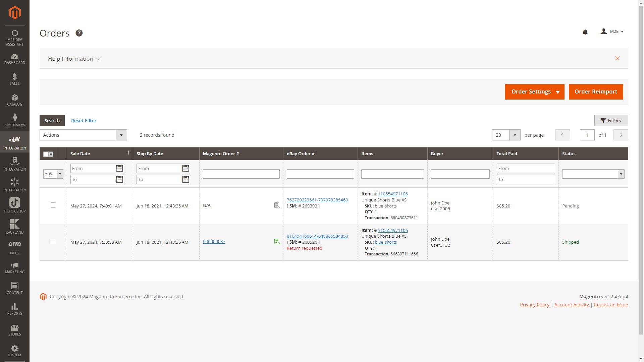Open Ship By Date To calendar picker
The width and height of the screenshot is (644, 362).
pos(185,180)
